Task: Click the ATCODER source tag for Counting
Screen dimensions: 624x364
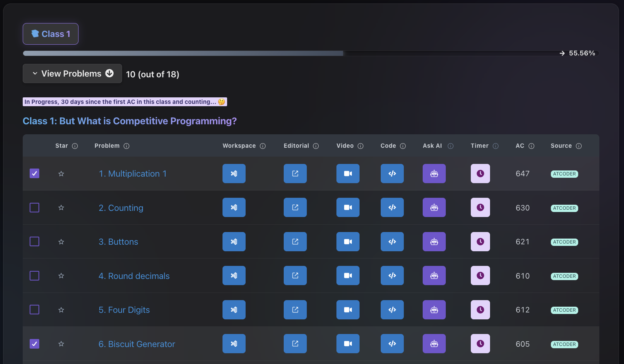Action: [564, 208]
